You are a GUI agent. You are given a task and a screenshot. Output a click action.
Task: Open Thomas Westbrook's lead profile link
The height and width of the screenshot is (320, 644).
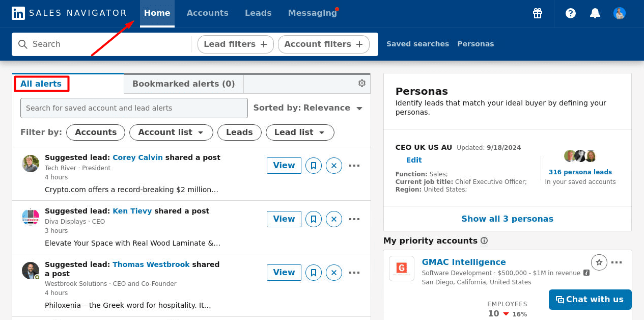[151, 265]
